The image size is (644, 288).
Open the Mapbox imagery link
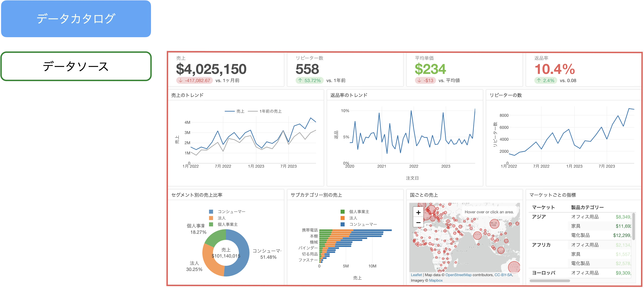coord(436,281)
